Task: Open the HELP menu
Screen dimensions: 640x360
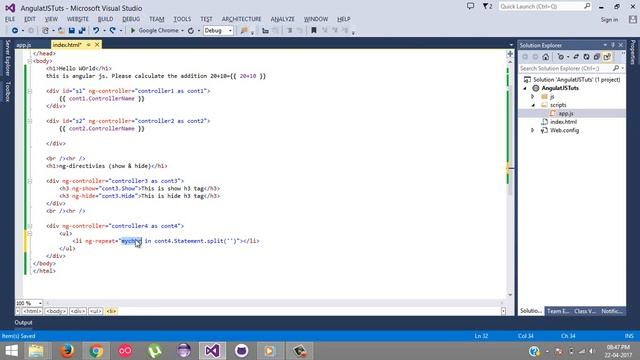Action: [x=344, y=19]
